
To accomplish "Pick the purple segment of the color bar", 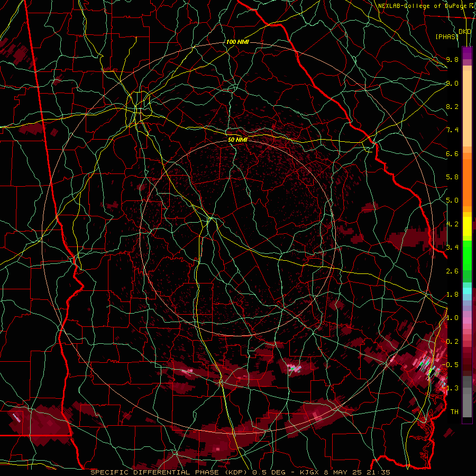I will click(467, 53).
